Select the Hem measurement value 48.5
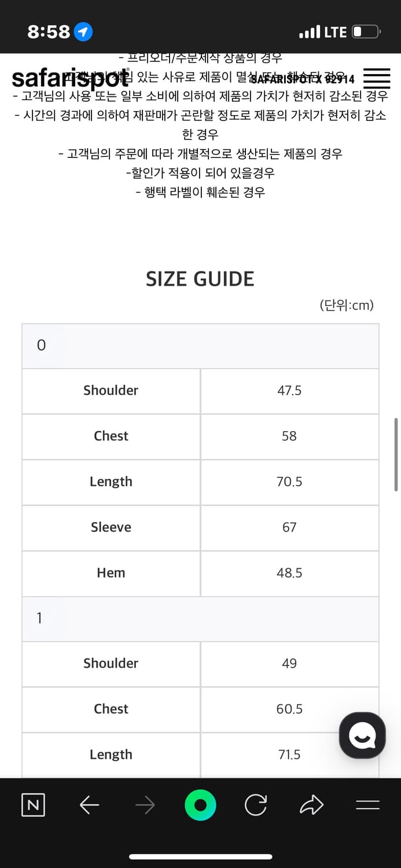 pyautogui.click(x=289, y=573)
